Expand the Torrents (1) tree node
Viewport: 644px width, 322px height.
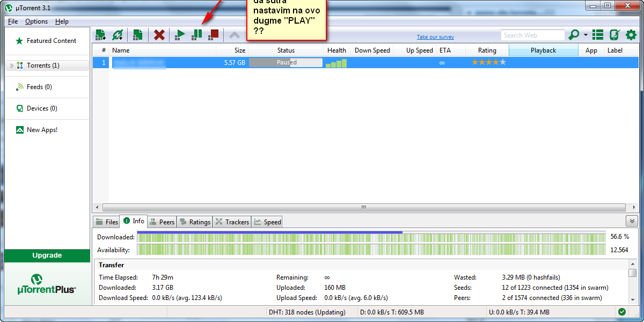click(x=12, y=65)
